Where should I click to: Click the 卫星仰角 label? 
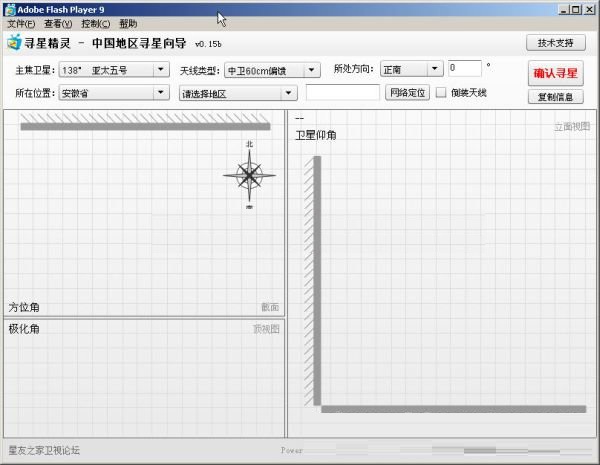[x=316, y=135]
